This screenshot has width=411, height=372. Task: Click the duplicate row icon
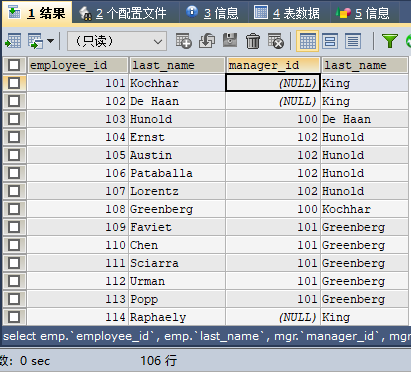coord(207,41)
